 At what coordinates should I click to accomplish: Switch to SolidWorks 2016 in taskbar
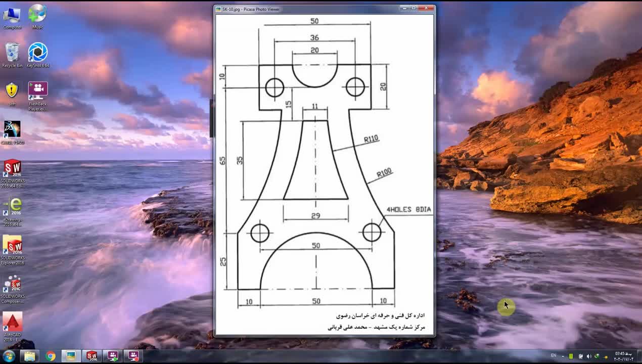tap(91, 356)
